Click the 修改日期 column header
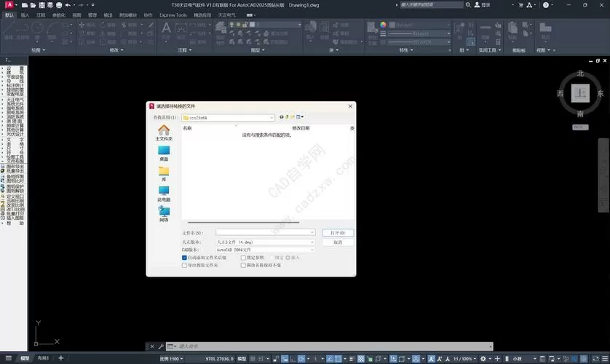This screenshot has height=364, width=610. point(301,128)
